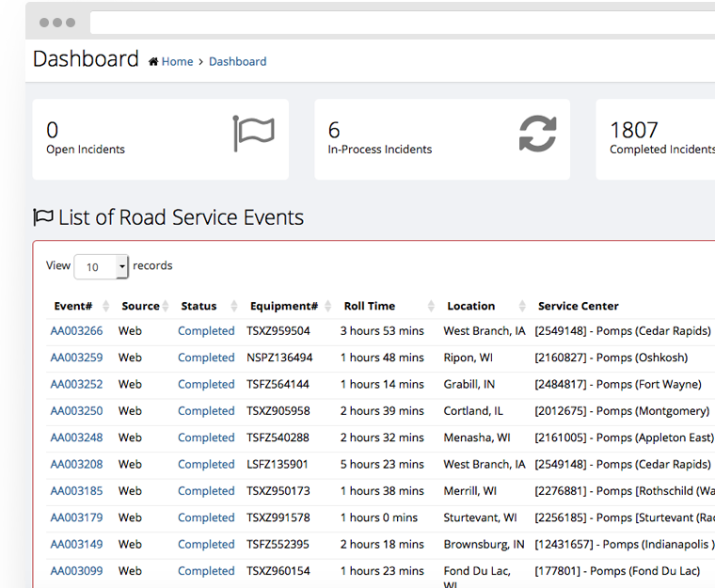Click Completed status for AA003259
Image resolution: width=715 pixels, height=588 pixels.
[206, 358]
